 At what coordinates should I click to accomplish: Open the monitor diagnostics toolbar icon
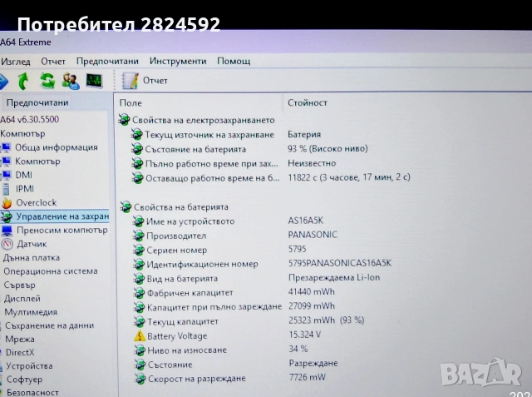pyautogui.click(x=94, y=81)
